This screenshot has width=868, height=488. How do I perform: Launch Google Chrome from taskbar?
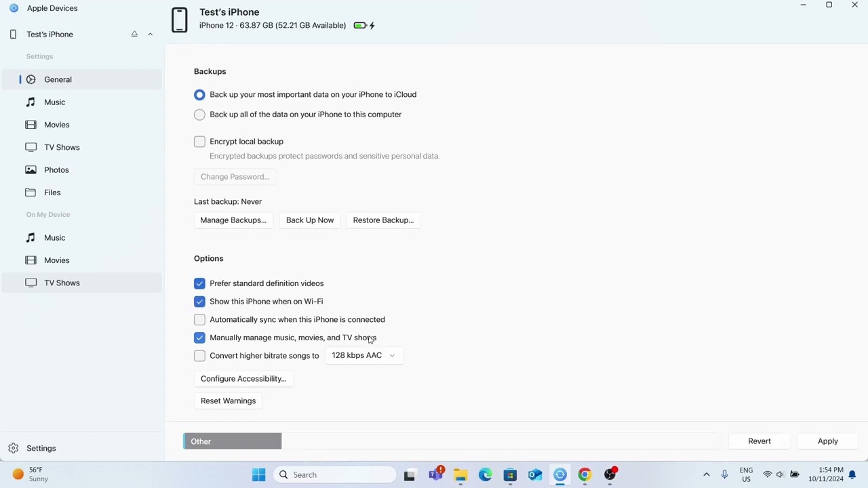click(x=585, y=475)
